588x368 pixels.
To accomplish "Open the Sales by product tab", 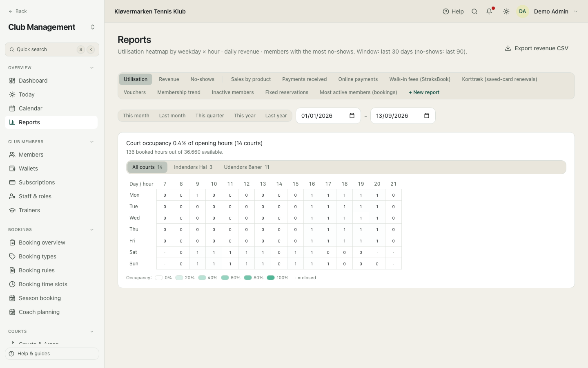I will click(x=251, y=79).
